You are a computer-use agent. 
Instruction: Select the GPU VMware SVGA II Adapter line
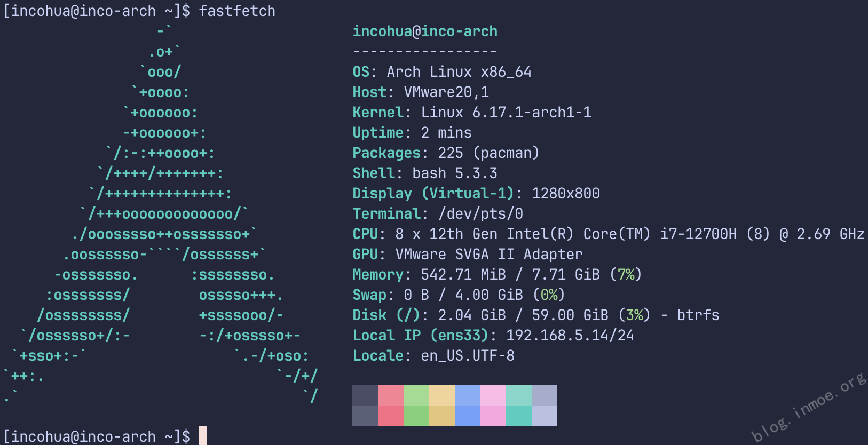click(468, 255)
